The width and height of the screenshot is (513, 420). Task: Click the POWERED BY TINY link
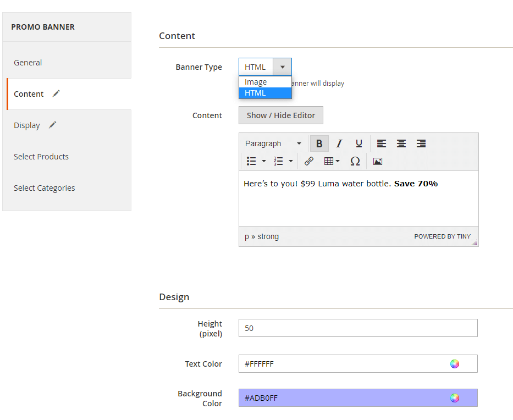(x=442, y=236)
